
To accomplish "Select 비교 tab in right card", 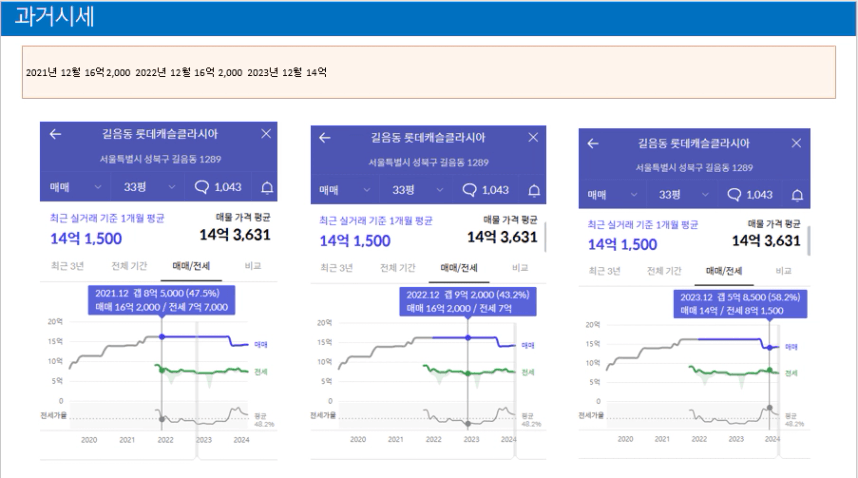I will [x=784, y=271].
